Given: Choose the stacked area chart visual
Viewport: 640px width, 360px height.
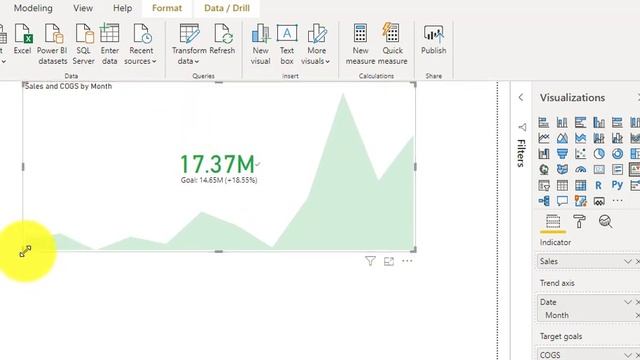Looking at the screenshot, I should pos(580,138).
